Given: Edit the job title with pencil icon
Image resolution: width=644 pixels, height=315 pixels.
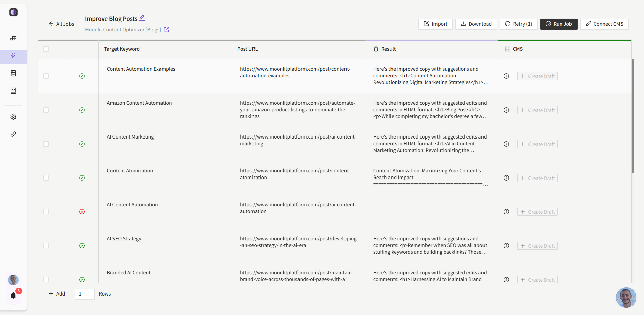Looking at the screenshot, I should (x=142, y=18).
